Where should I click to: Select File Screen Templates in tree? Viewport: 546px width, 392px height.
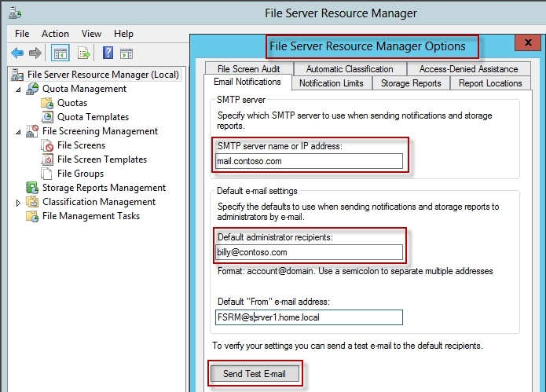pos(102,159)
